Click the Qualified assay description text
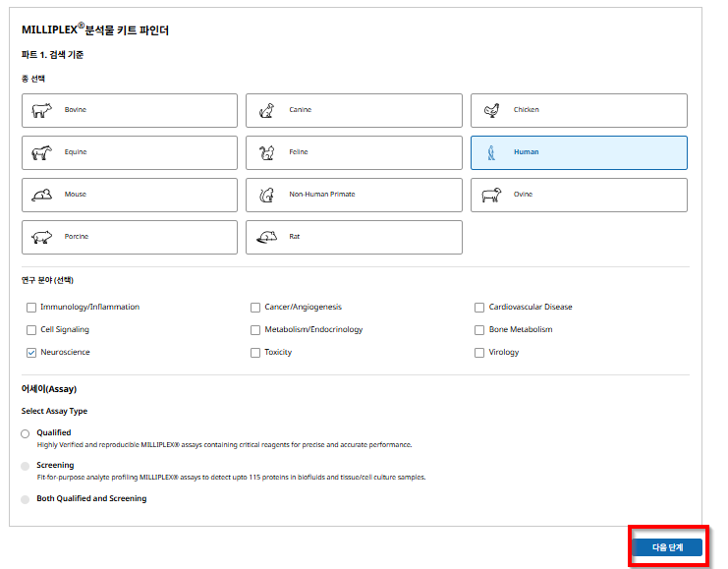 [x=224, y=445]
